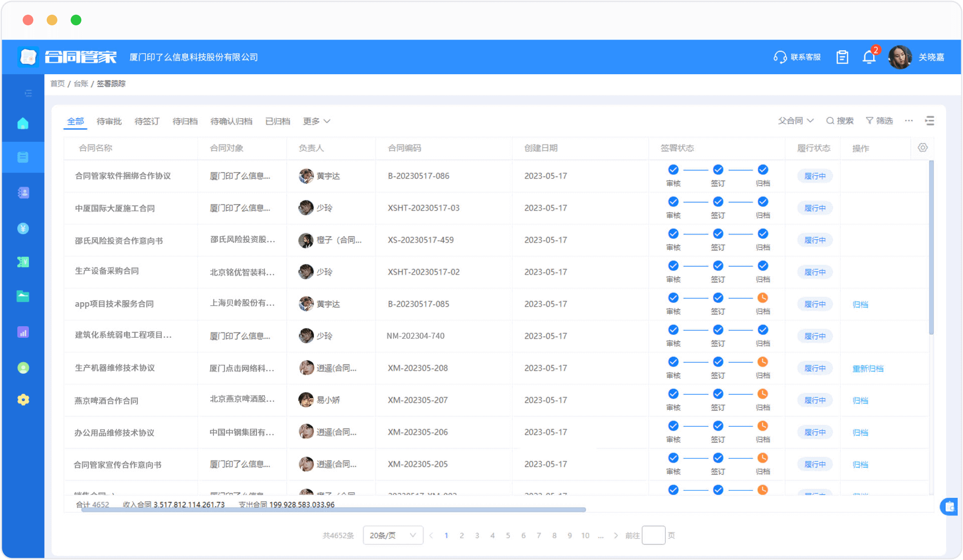Open the green user circle icon in sidebar

coord(23,368)
